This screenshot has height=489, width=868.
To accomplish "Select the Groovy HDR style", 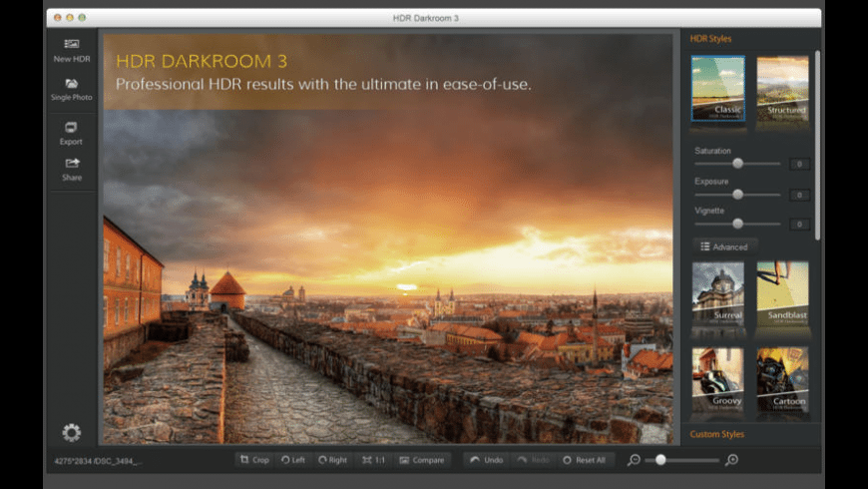I will 718,380.
